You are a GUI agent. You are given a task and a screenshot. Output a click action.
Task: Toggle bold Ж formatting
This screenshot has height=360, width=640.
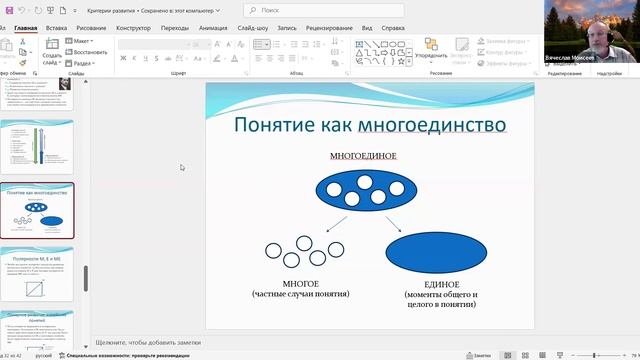[123, 59]
